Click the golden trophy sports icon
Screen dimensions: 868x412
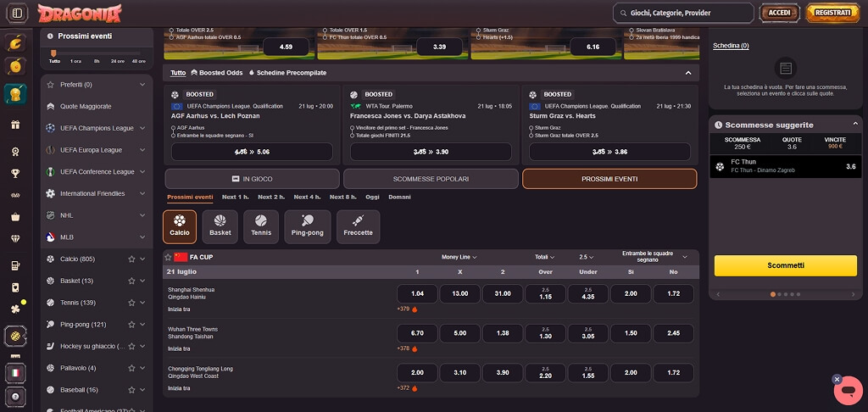click(x=15, y=94)
